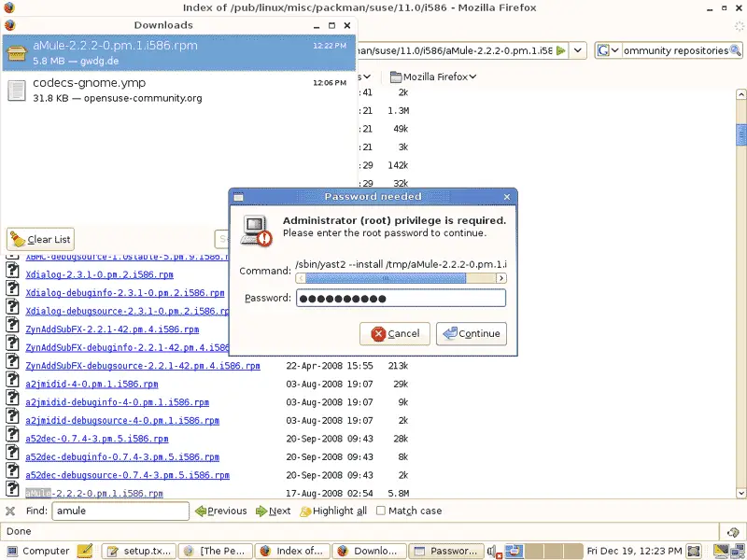Open the a52dec-debugsource-0.7.4-3 rpm link

(x=128, y=475)
